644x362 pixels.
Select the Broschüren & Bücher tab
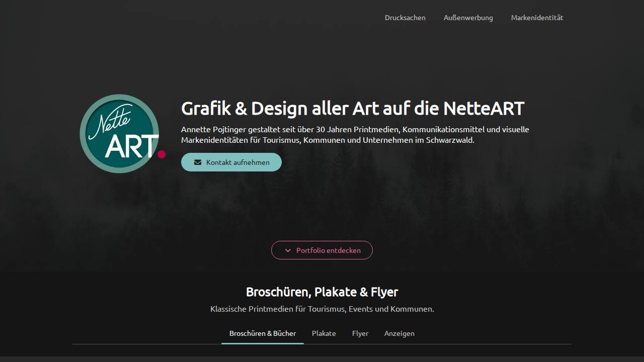click(263, 333)
